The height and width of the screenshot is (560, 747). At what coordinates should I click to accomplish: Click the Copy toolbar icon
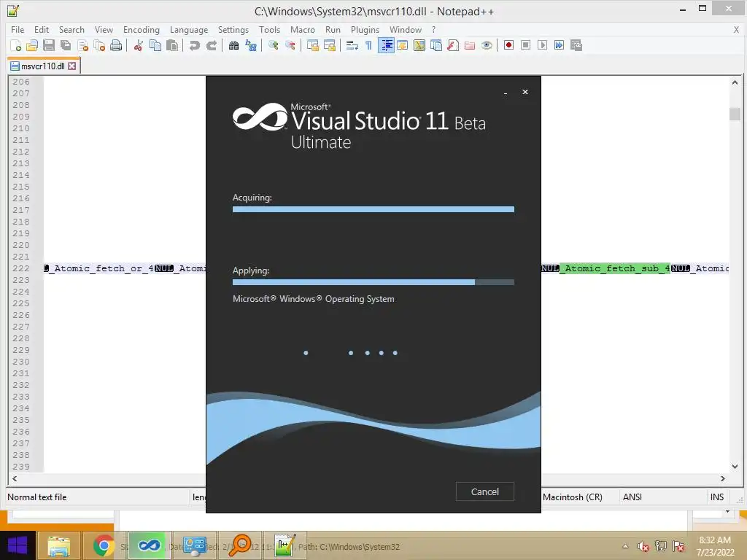point(155,46)
